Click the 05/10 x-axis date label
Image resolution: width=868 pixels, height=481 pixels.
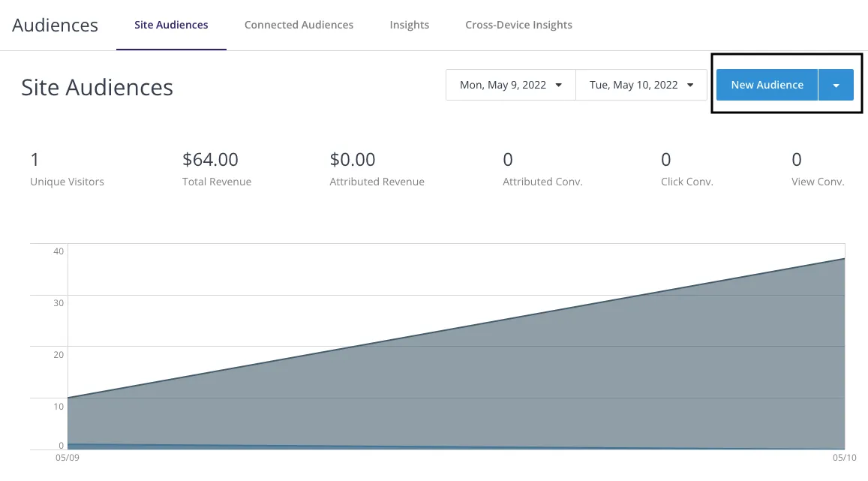coord(844,458)
